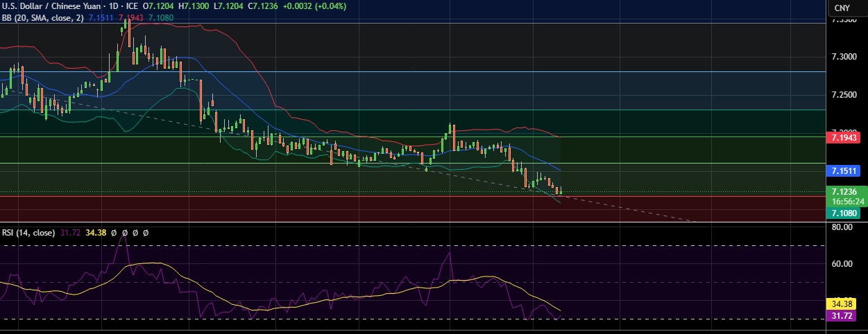Open the CNY currency selector
Image resolution: width=868 pixels, height=334 pixels.
coord(842,8)
